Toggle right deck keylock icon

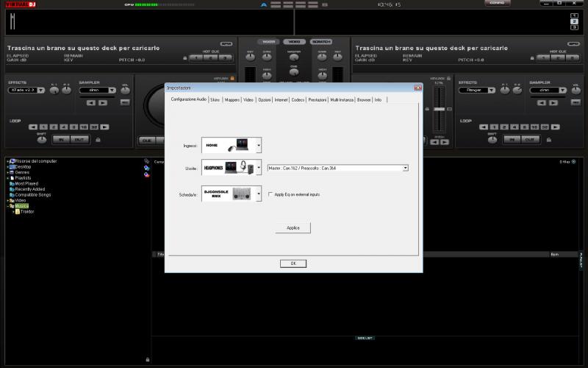[x=448, y=78]
